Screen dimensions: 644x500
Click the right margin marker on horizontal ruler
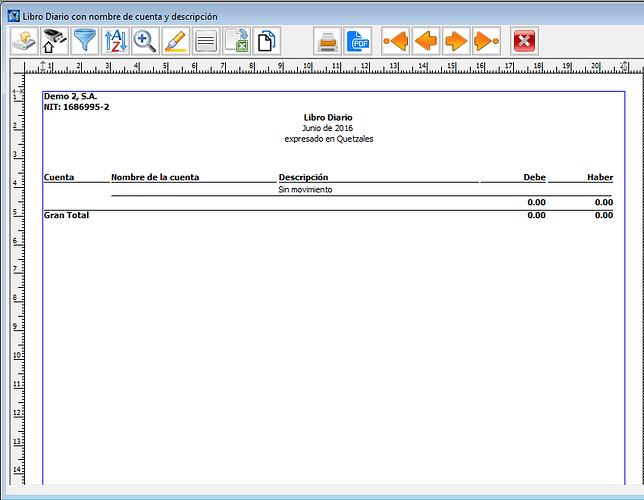[625, 67]
